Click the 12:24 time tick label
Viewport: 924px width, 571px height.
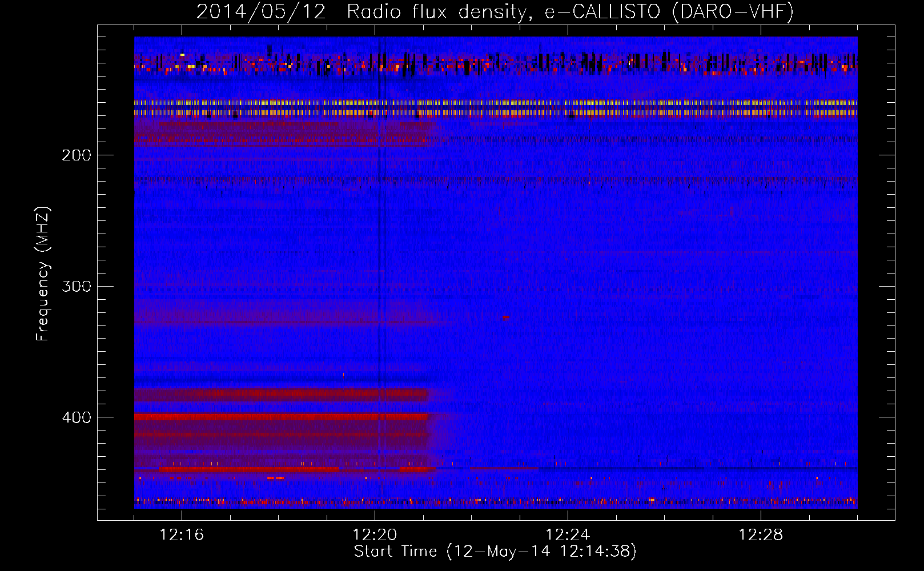click(568, 535)
